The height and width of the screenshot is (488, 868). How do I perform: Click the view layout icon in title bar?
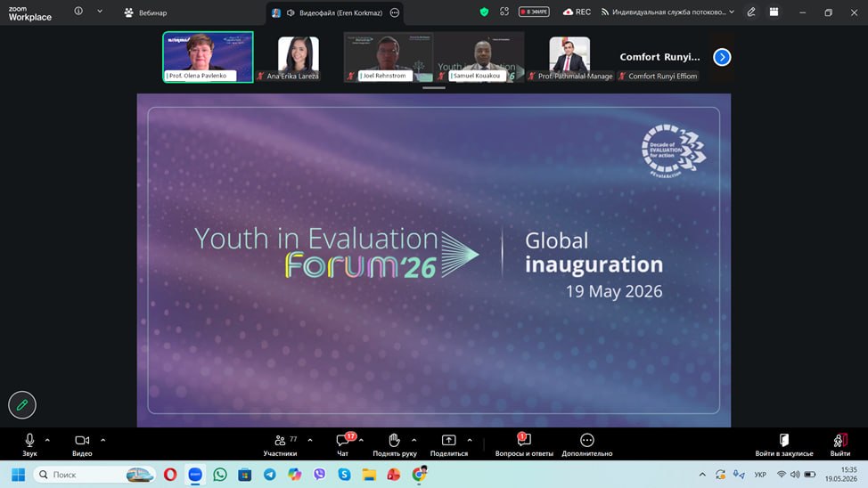[x=774, y=12]
